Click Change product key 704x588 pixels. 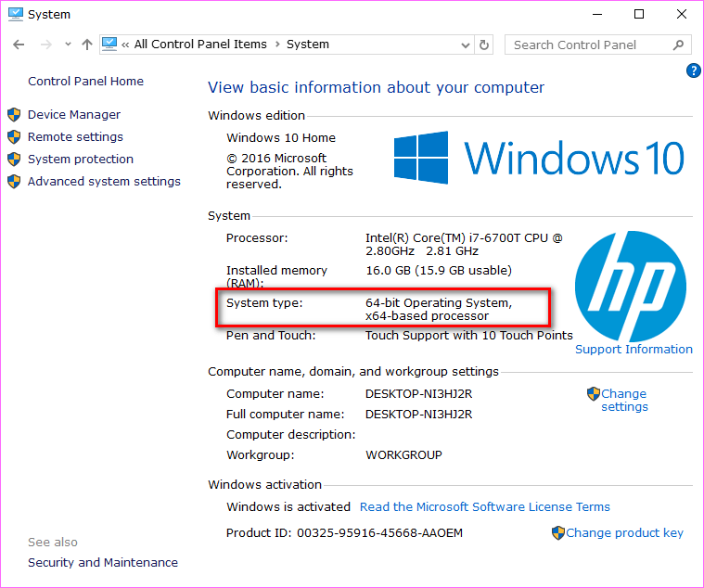tap(624, 532)
